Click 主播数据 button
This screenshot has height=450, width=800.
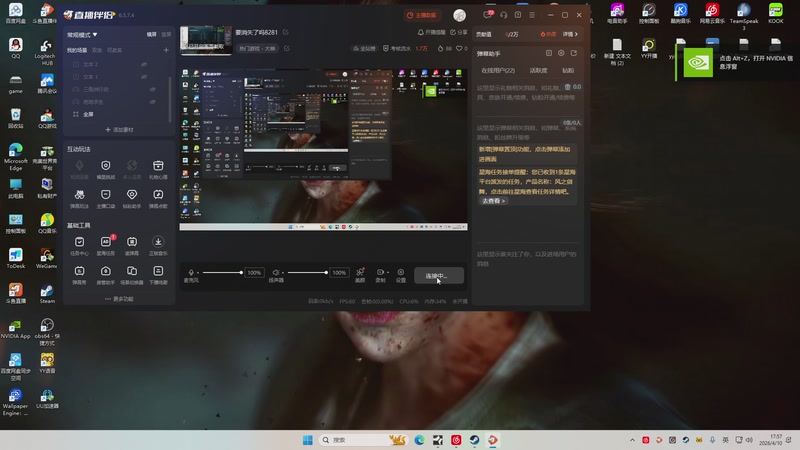point(421,15)
